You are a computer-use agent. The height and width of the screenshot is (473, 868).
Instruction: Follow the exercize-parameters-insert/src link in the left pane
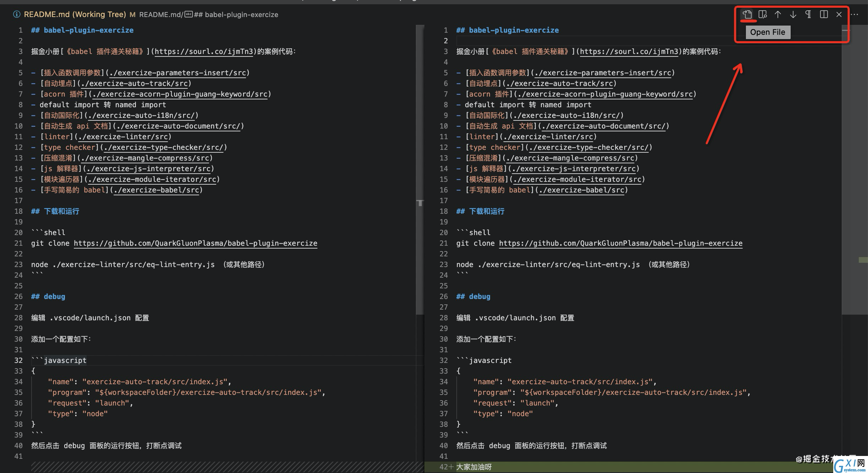click(178, 73)
